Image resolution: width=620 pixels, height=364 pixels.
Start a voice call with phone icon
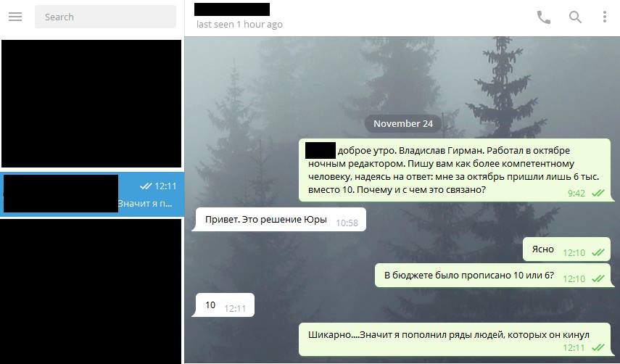(544, 17)
